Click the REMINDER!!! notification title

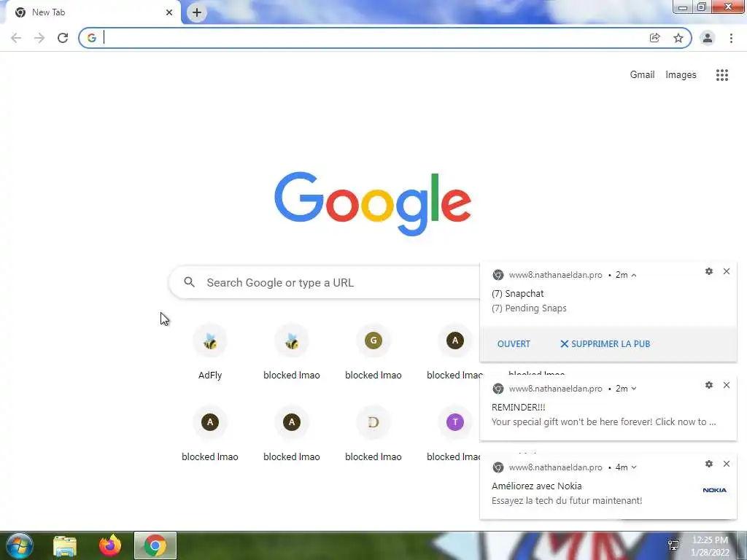click(519, 407)
